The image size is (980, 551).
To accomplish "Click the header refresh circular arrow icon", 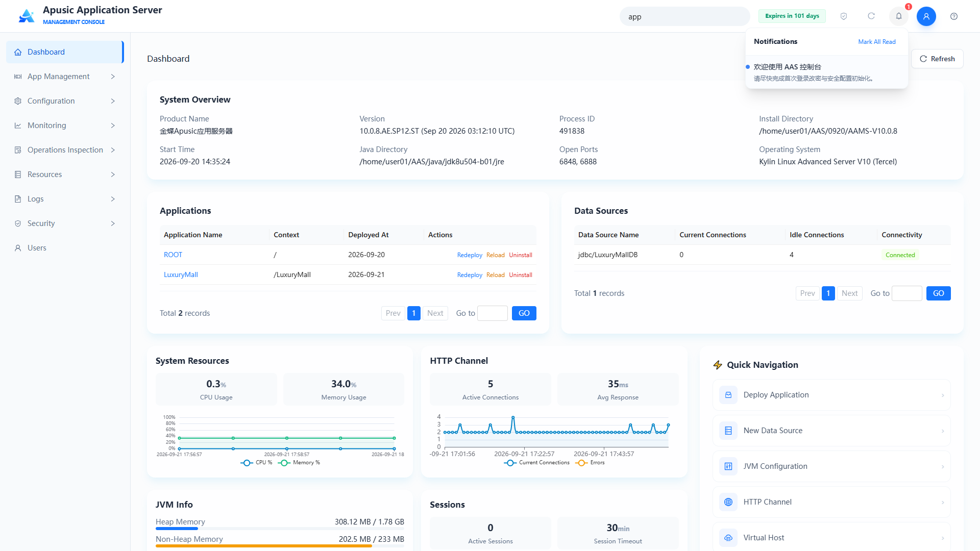I will (871, 16).
